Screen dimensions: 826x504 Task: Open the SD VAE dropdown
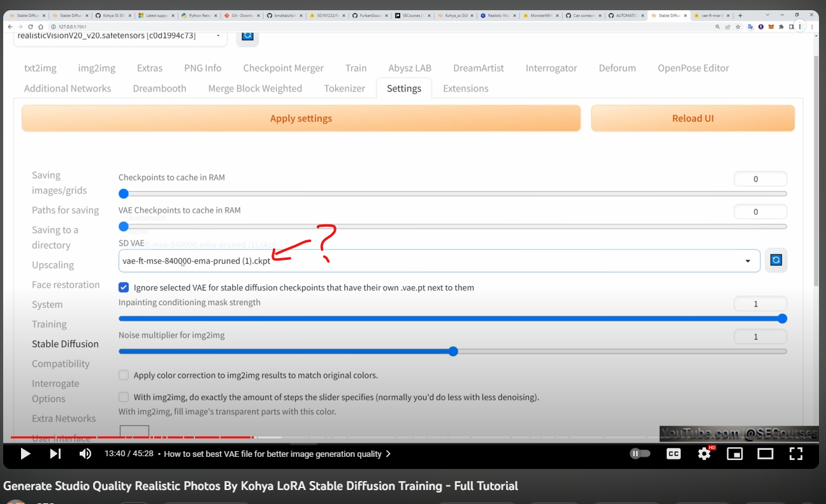point(748,261)
